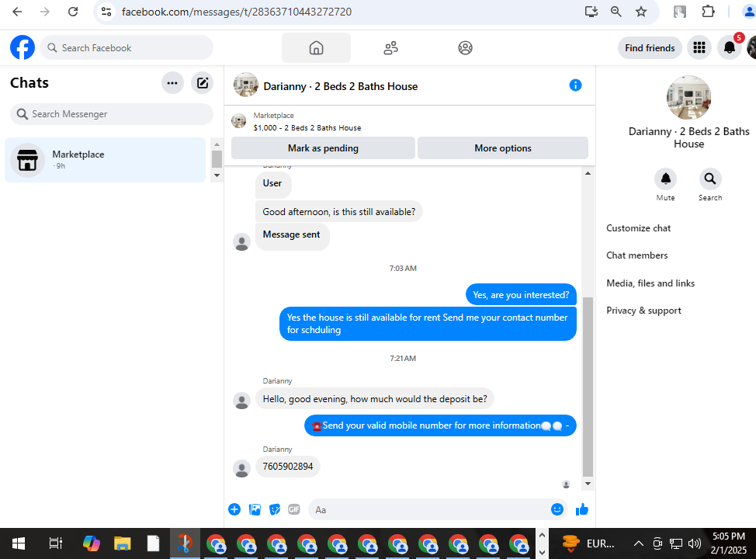The image size is (756, 559).
Task: Select the Marketplace chat in list
Action: coord(105,160)
